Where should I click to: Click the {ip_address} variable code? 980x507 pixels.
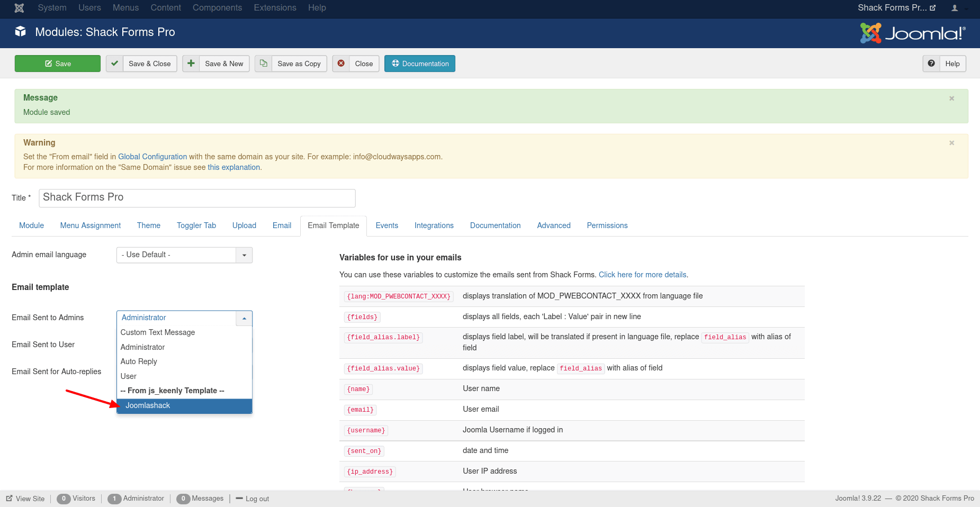pyautogui.click(x=370, y=472)
